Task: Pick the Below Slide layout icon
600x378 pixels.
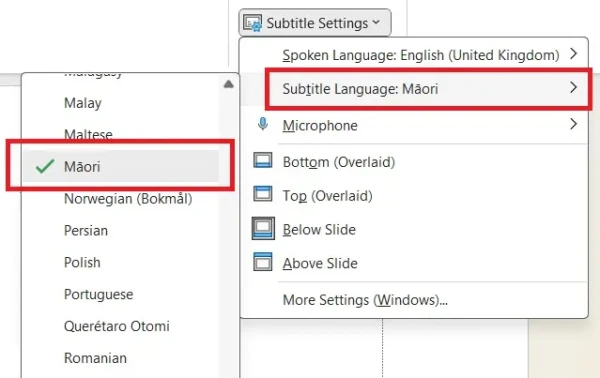Action: (x=263, y=228)
